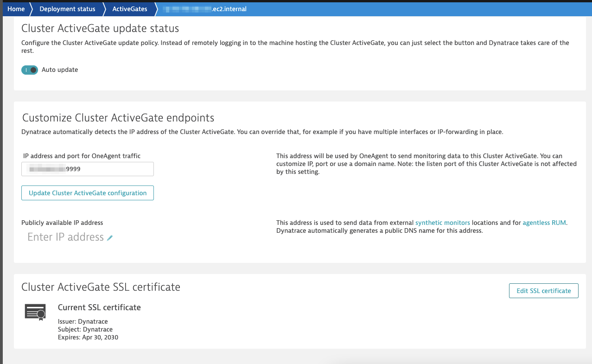Click the certificate icon beside Current SSL certificate
The width and height of the screenshot is (592, 364).
pyautogui.click(x=35, y=312)
